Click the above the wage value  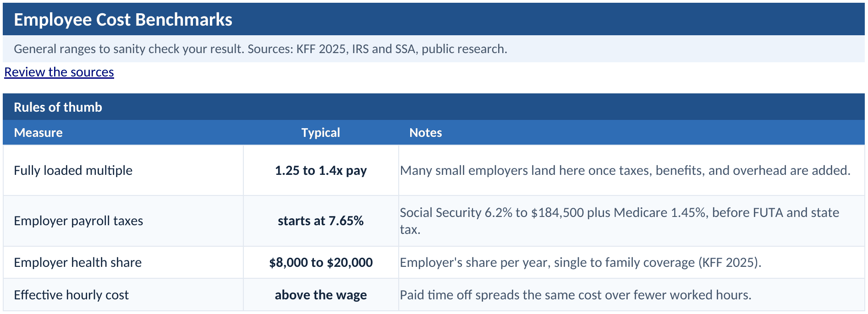pyautogui.click(x=321, y=295)
